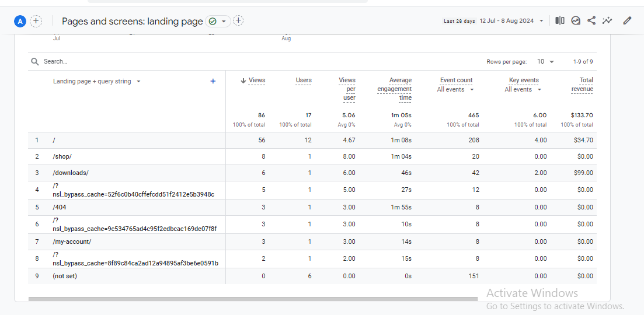
Task: Click the 1-9 of 9 pagination text
Action: [583, 61]
